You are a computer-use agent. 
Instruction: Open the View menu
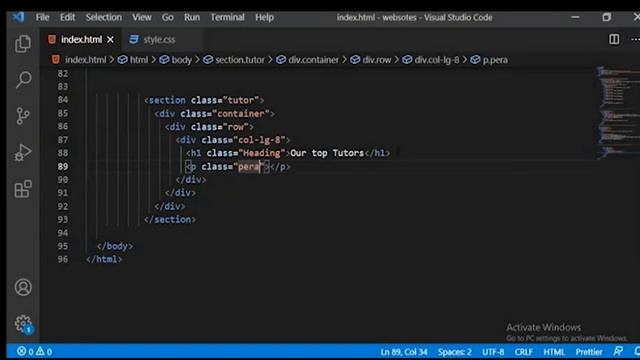(x=142, y=17)
